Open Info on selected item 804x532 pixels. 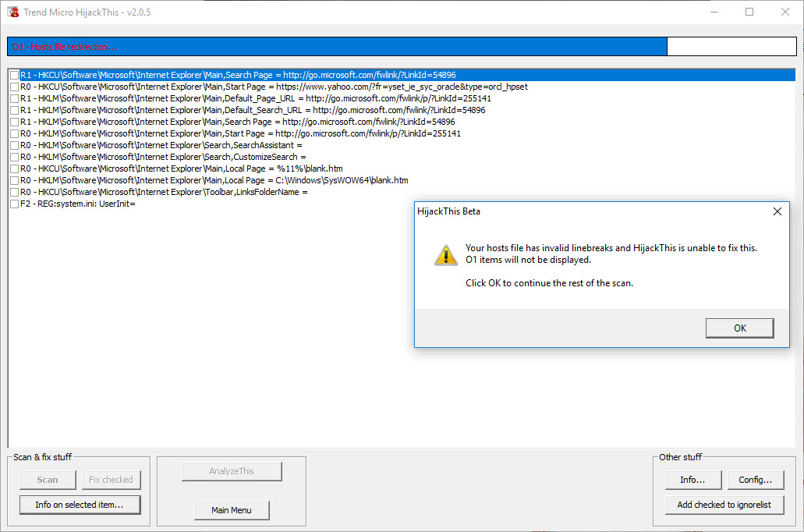pyautogui.click(x=80, y=505)
